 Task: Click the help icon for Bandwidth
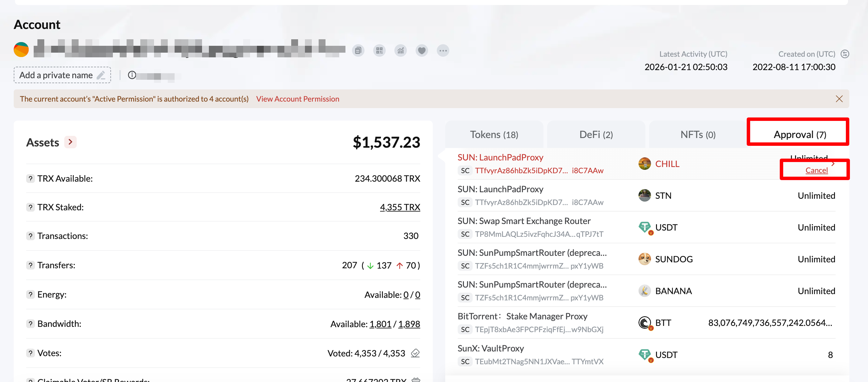click(30, 323)
